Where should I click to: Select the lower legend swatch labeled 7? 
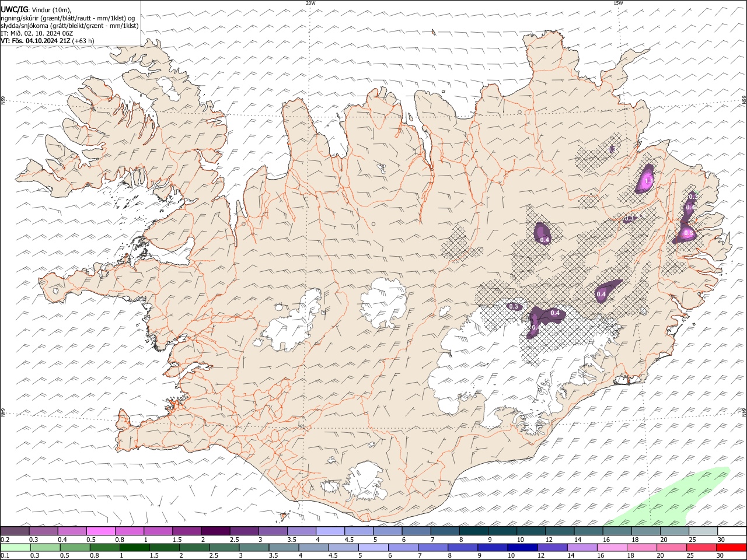[x=432, y=548]
